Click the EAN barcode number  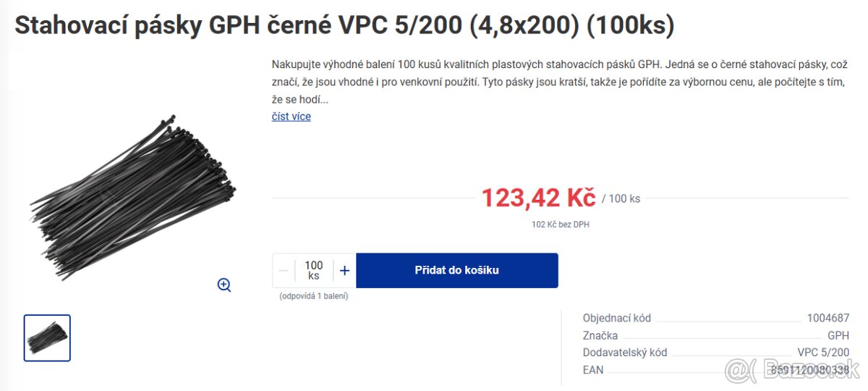(x=809, y=370)
